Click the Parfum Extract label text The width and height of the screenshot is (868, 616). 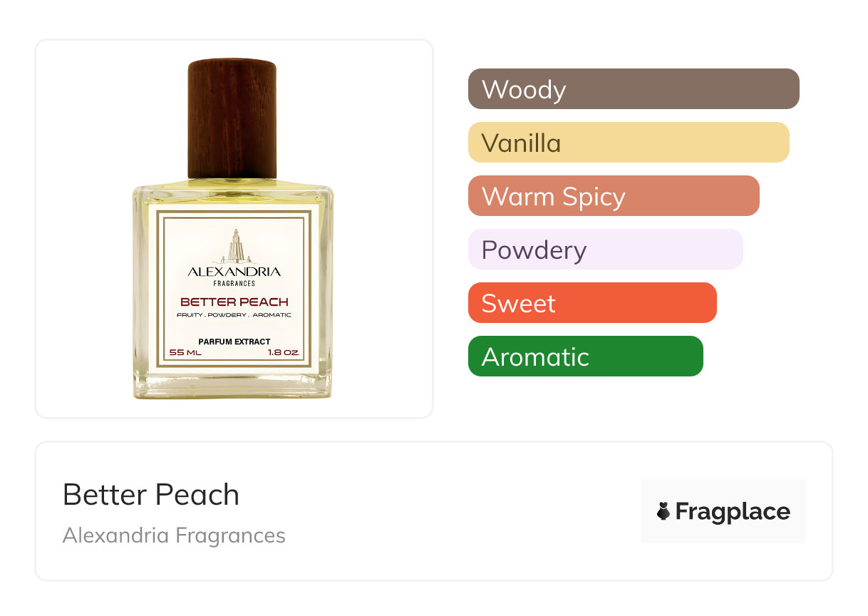234,342
